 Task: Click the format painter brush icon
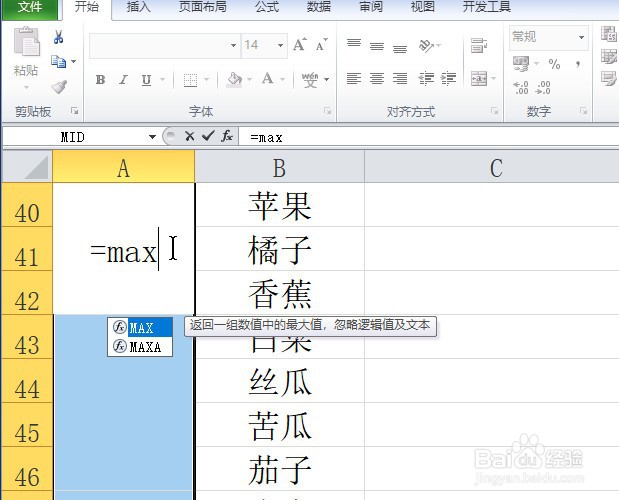59,87
